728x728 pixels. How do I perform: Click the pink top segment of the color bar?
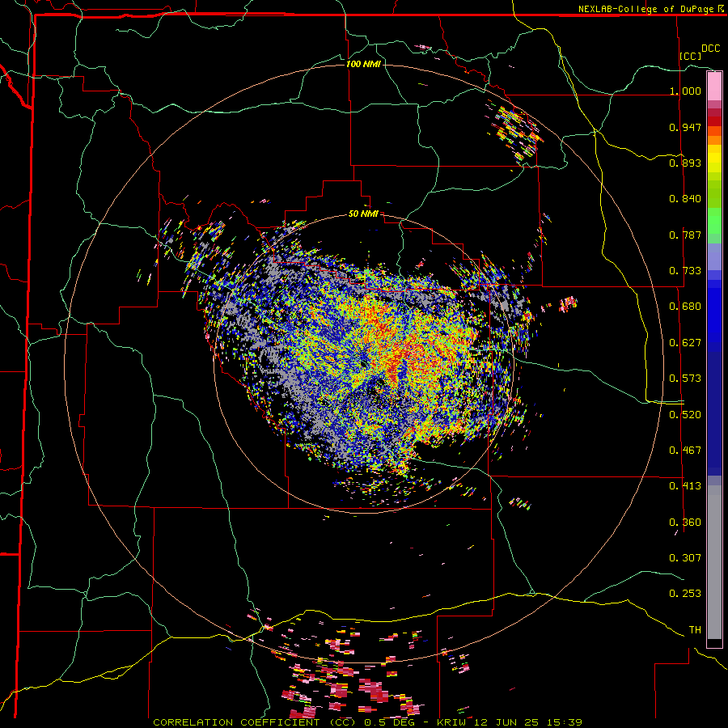714,87
